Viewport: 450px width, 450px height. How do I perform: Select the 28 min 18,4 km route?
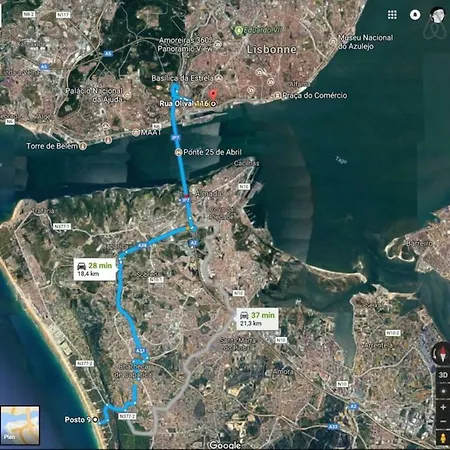coord(94,269)
